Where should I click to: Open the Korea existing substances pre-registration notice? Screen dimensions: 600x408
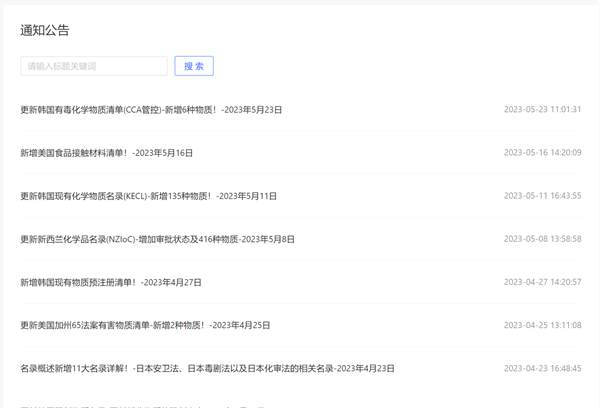click(x=111, y=282)
